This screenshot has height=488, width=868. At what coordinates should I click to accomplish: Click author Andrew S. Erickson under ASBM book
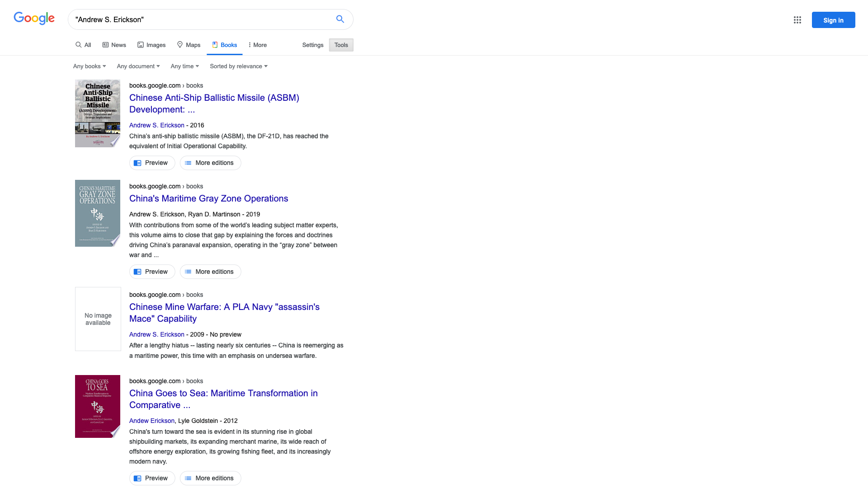point(157,125)
